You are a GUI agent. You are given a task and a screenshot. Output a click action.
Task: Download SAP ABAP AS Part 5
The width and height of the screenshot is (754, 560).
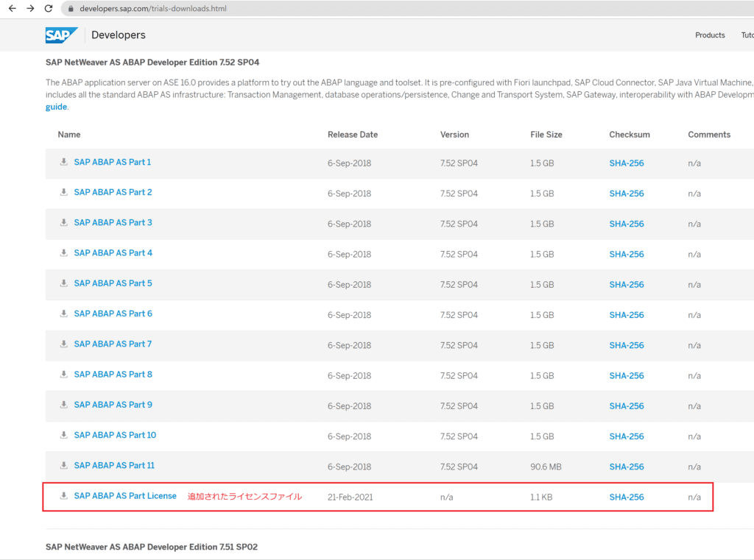coord(113,283)
